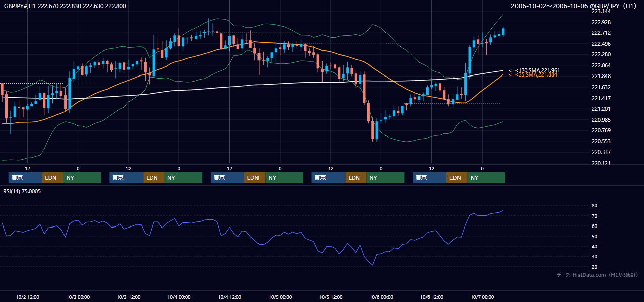Screen dimensions: 644x302
Task: Click the leftmost LDN session block
Action: pyautogui.click(x=52, y=178)
